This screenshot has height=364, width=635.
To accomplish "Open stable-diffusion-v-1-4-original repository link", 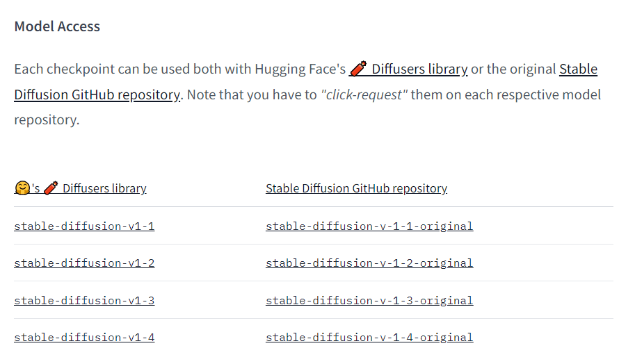I will coord(369,338).
